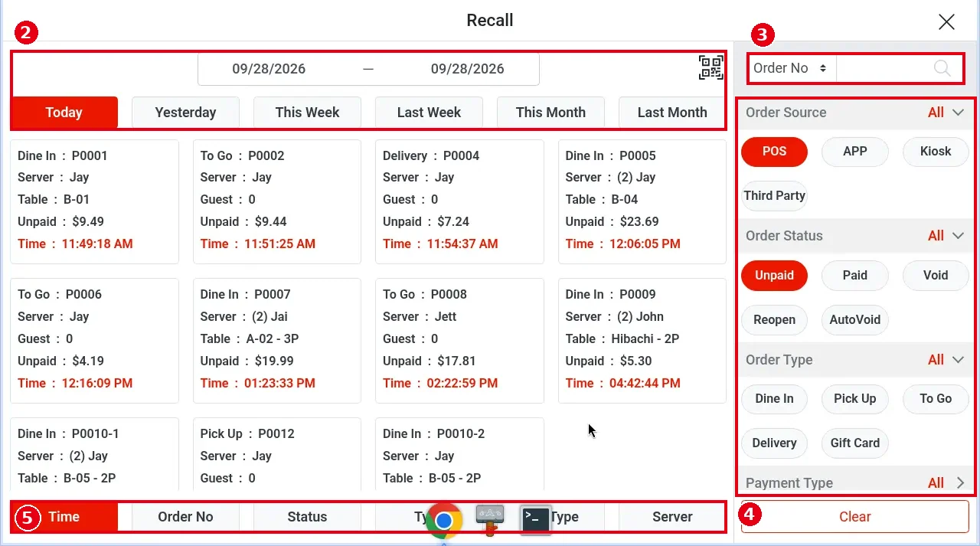
Task: Toggle Void order status filter
Action: [936, 276]
